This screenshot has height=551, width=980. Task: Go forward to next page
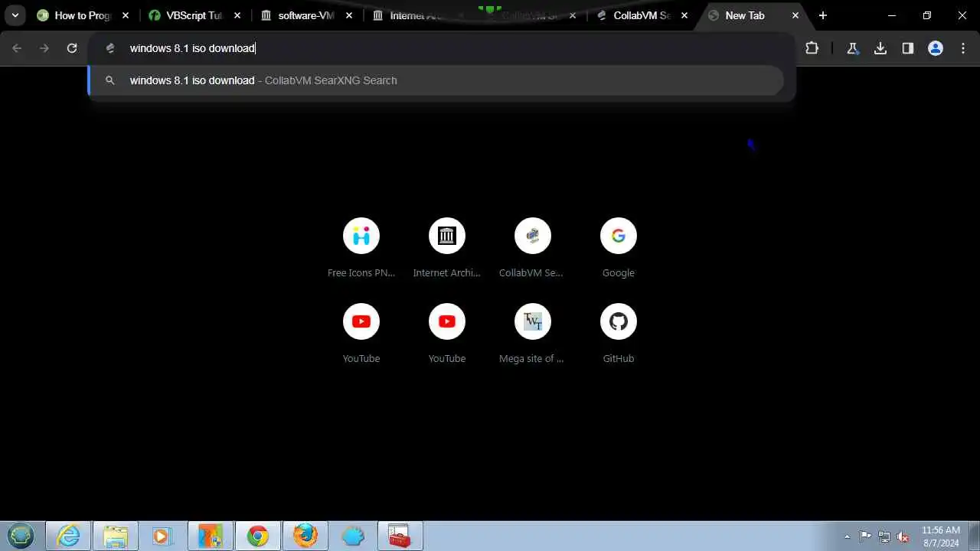click(x=44, y=48)
